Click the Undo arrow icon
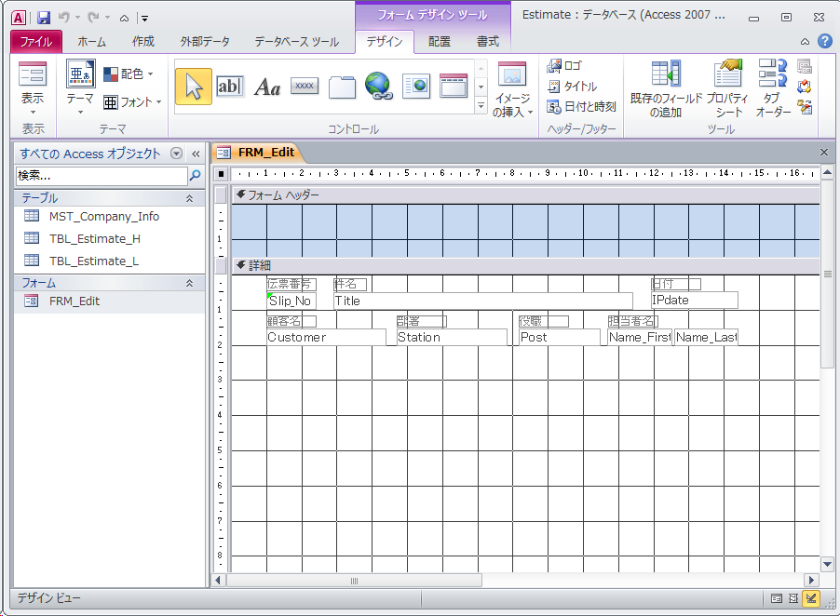 coord(63,18)
